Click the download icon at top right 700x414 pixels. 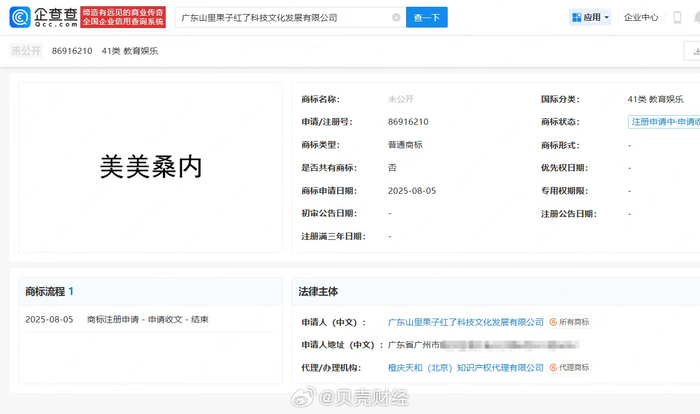tap(693, 50)
